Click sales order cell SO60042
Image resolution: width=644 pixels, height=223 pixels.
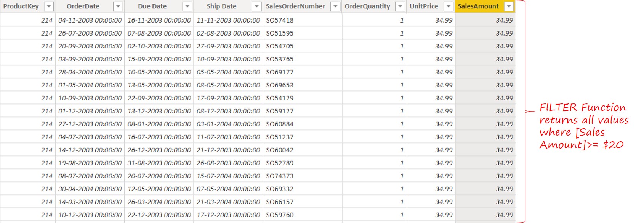(302, 150)
